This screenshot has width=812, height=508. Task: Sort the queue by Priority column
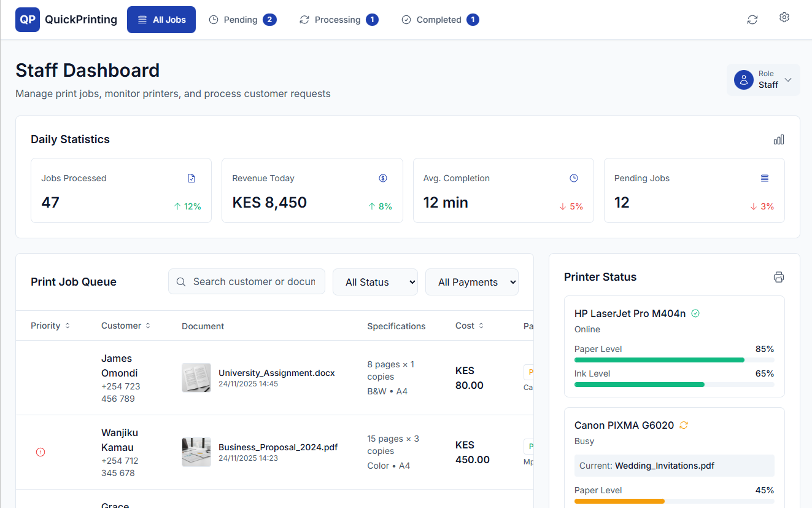(50, 326)
